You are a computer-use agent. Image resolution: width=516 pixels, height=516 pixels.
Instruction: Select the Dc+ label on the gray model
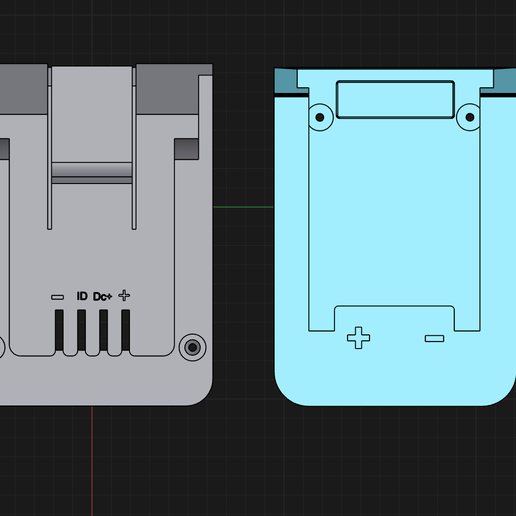[102, 297]
